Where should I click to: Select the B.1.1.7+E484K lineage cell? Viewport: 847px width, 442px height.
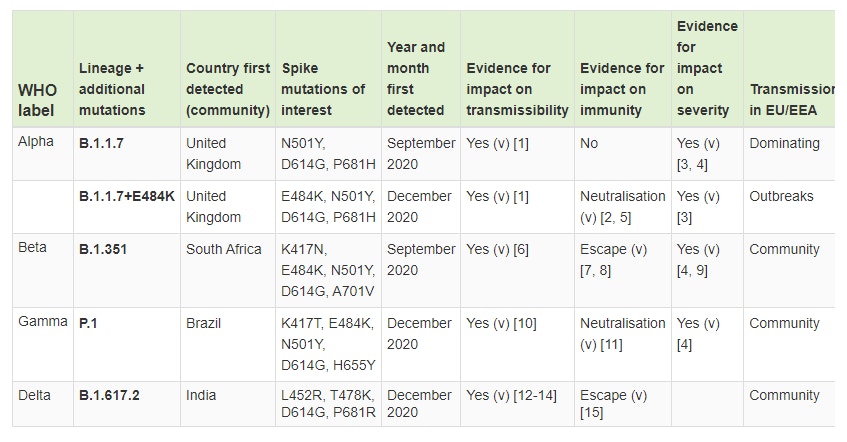click(127, 196)
